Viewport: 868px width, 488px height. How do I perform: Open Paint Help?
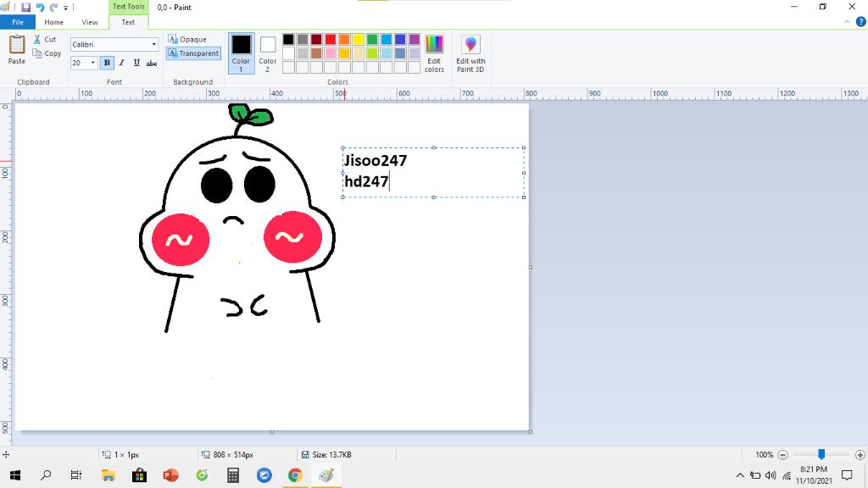pyautogui.click(x=861, y=22)
